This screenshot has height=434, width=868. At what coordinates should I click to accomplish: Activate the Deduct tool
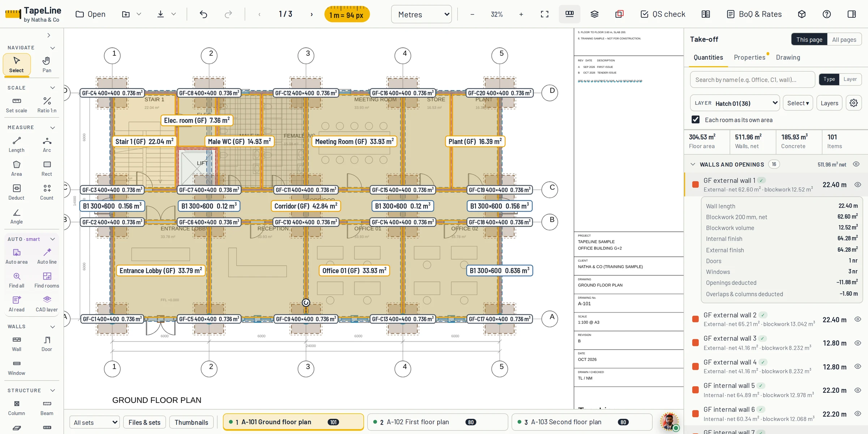click(17, 192)
